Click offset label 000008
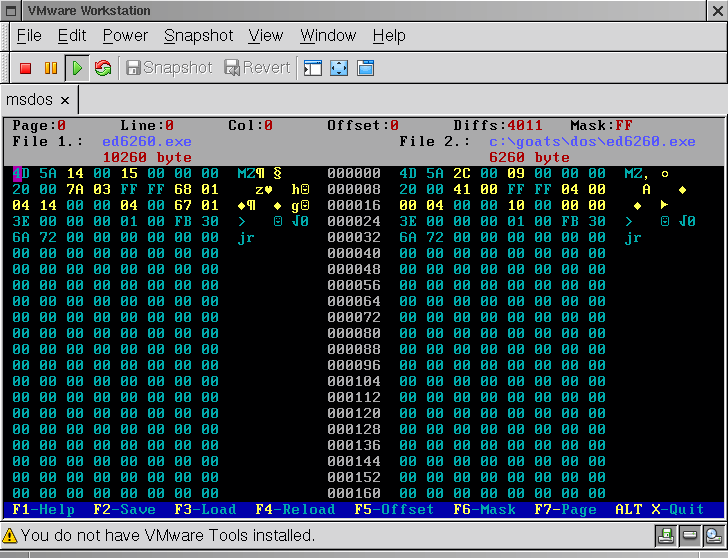 click(354, 189)
